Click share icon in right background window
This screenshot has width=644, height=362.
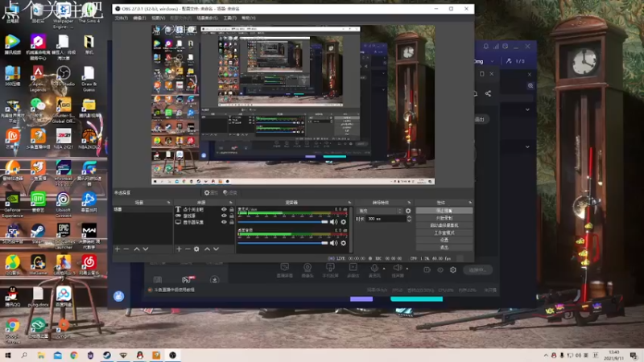point(488,93)
